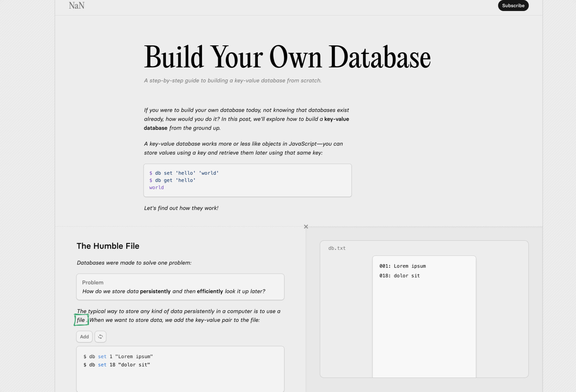Click the bold word 'persistently' in the Problem box
The height and width of the screenshot is (392, 576).
coord(155,291)
